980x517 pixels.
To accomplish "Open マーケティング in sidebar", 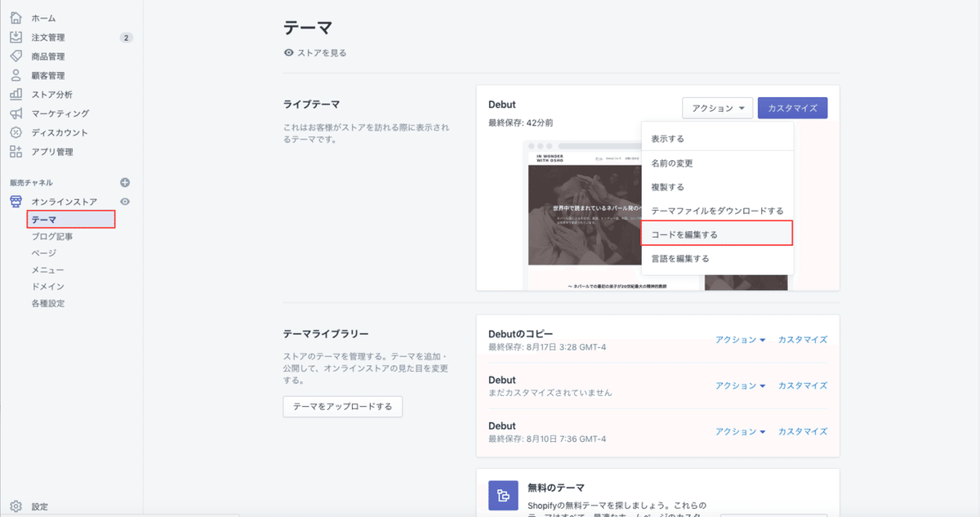I will [x=60, y=114].
